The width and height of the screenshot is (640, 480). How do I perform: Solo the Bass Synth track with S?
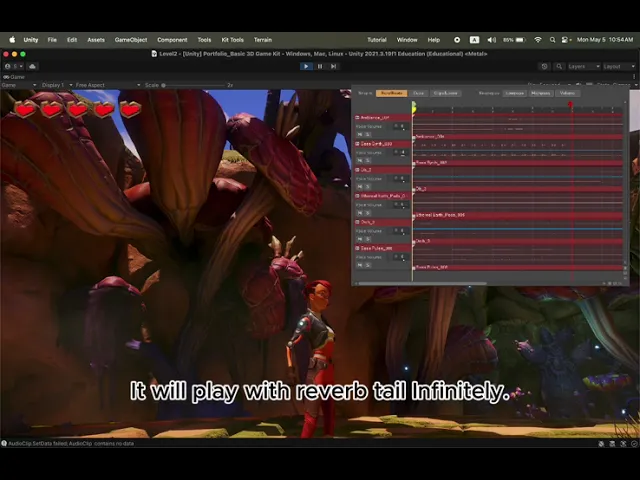pos(367,160)
